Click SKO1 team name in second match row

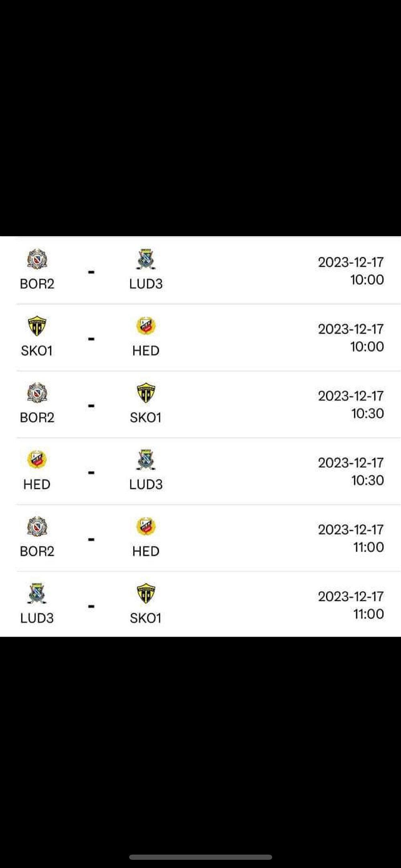[x=37, y=351]
